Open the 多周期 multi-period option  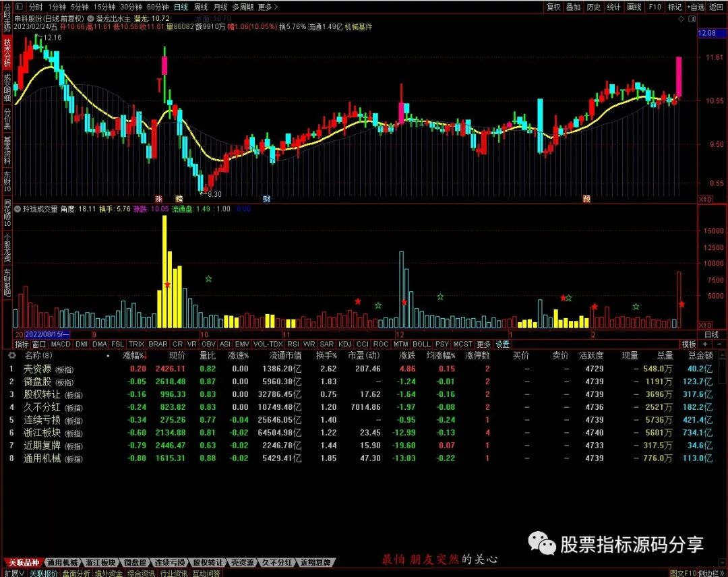(x=243, y=7)
